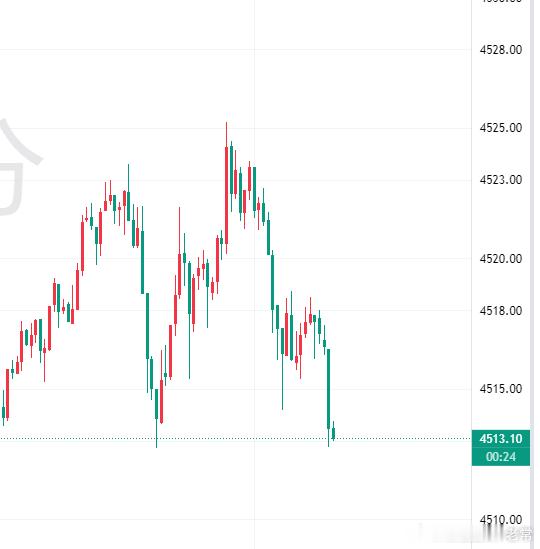Click the 4515.00 price axis label
This screenshot has height=549, width=540.
click(x=501, y=389)
